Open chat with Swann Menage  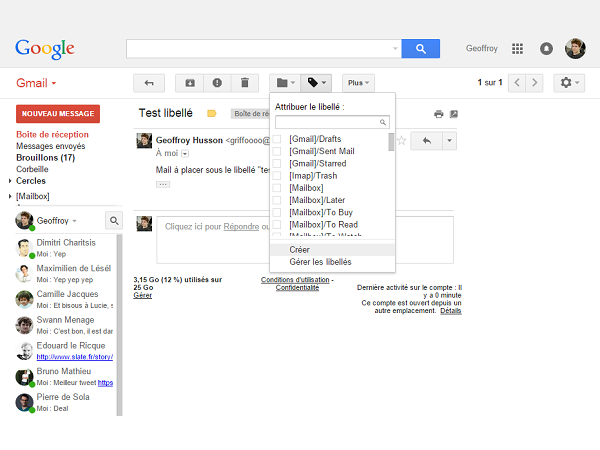pyautogui.click(x=65, y=325)
